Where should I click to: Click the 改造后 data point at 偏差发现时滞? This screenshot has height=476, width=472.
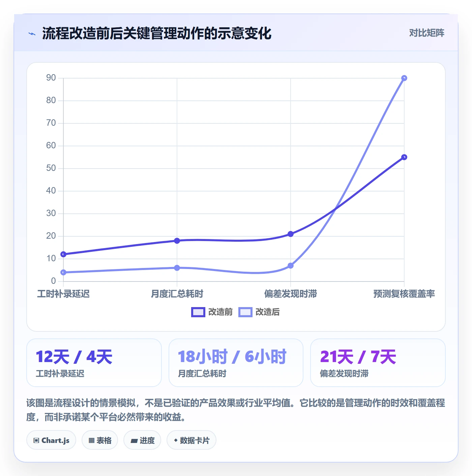pos(291,266)
